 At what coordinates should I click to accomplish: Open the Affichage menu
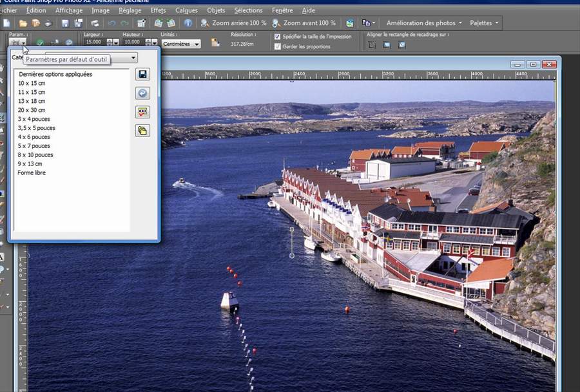point(69,10)
